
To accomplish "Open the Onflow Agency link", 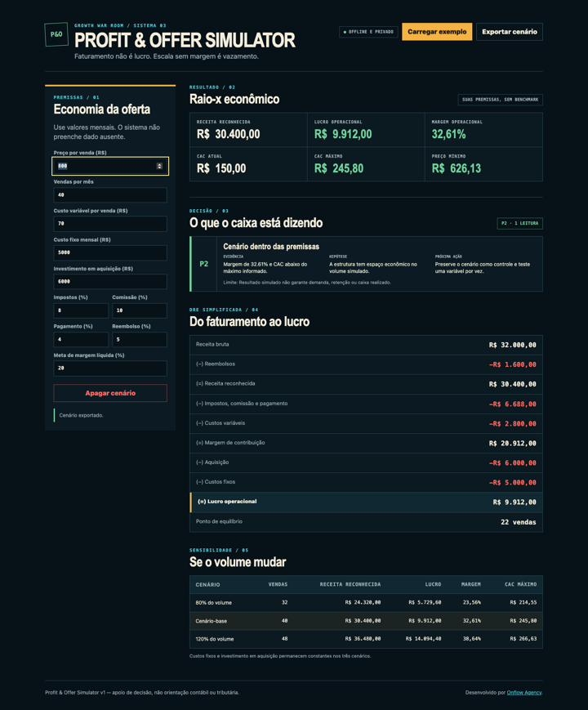I will click(524, 692).
